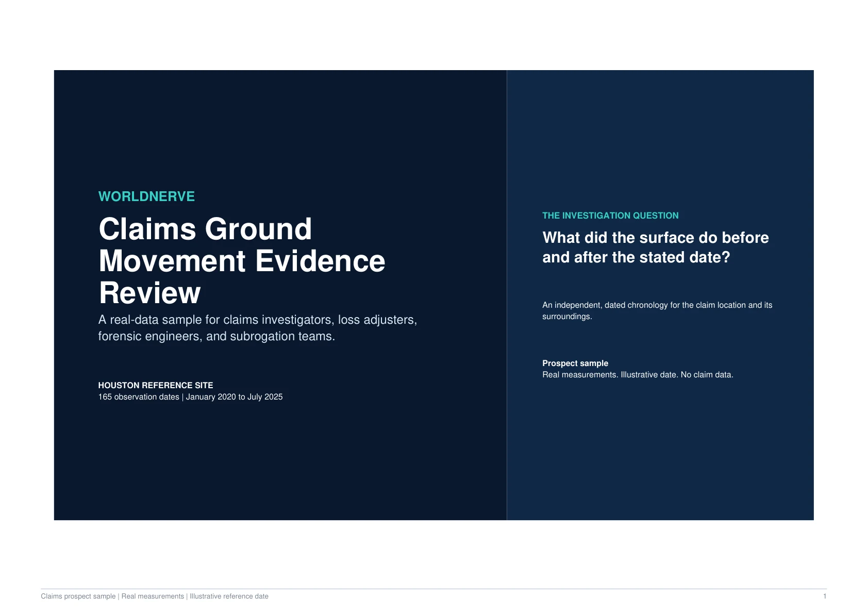Click the 'Prospect sample' label
The image size is (868, 614).
(575, 363)
